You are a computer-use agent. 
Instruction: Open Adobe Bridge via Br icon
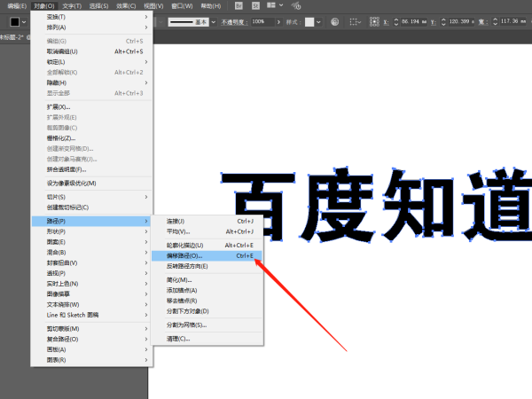point(239,6)
